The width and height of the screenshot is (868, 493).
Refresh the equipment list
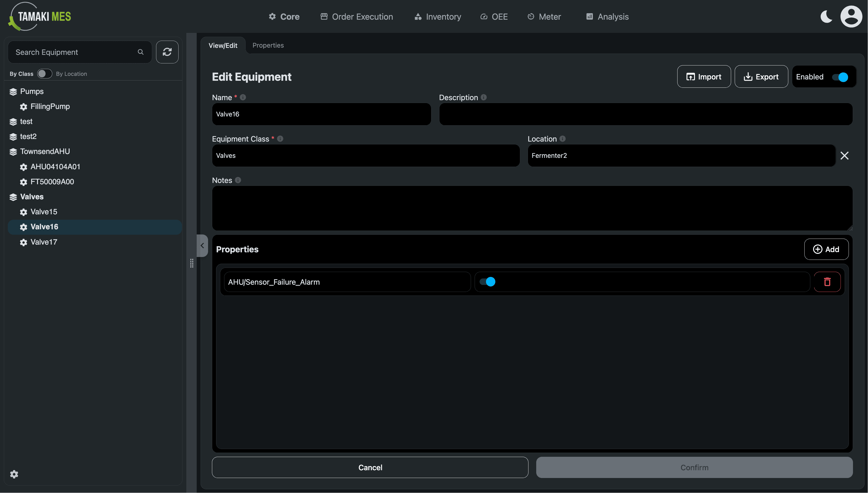[x=167, y=52]
